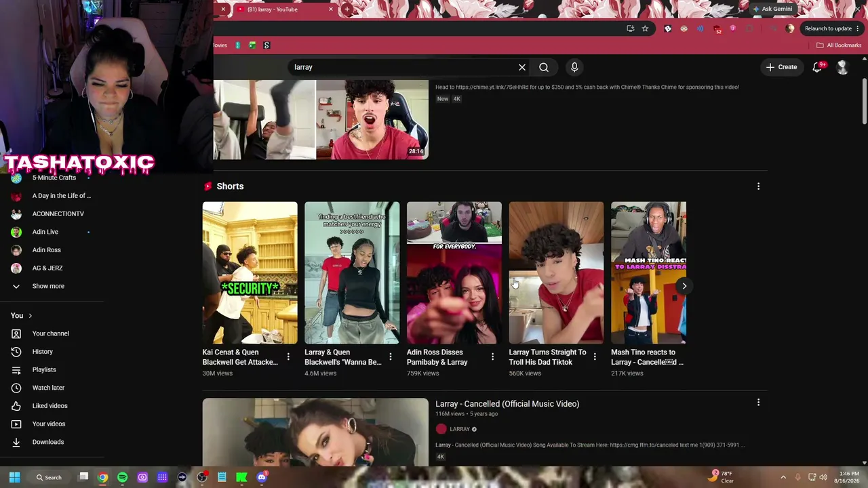Open a new browser tab

tap(347, 9)
